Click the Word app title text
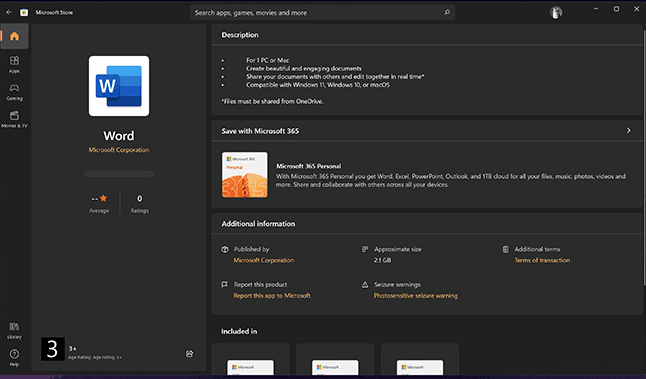Image resolution: width=646 pixels, height=379 pixels. coord(119,136)
